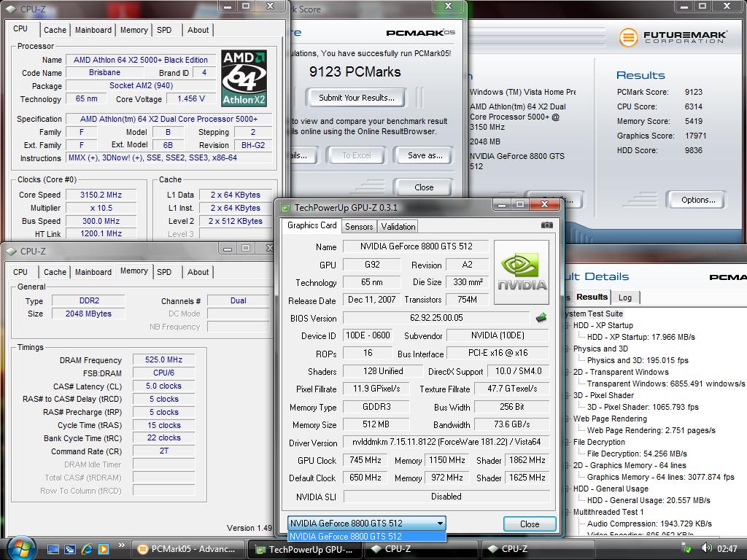Image resolution: width=747 pixels, height=560 pixels.
Task: Collapse the Physics and 3D tree node
Action: tap(568, 349)
